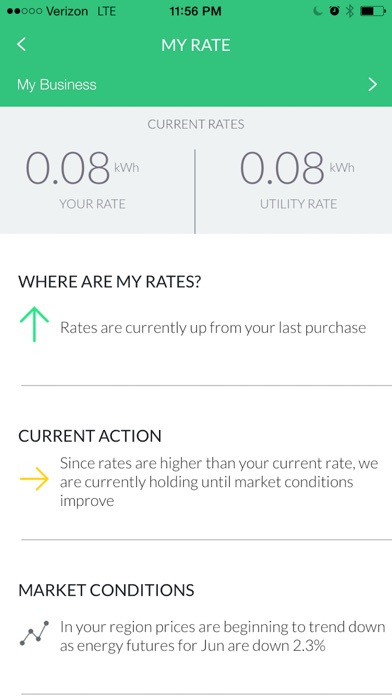Tap the battery icon in status bar

tap(373, 12)
